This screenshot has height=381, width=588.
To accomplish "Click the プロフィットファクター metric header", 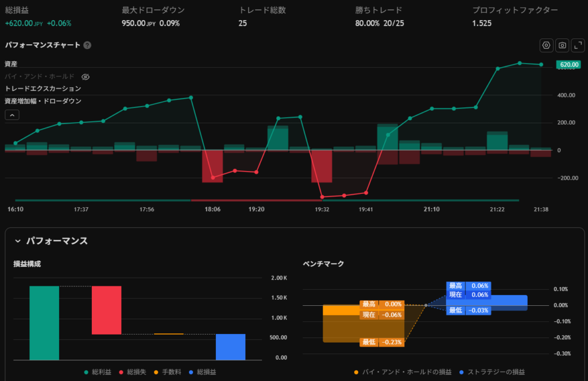I will pos(514,10).
